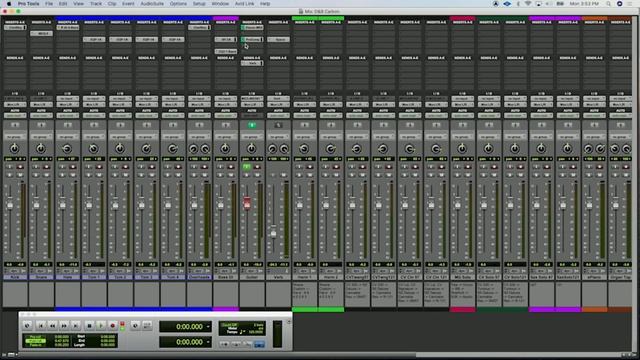Click the red Guitar track volume fader
The image size is (640, 360).
[247, 203]
